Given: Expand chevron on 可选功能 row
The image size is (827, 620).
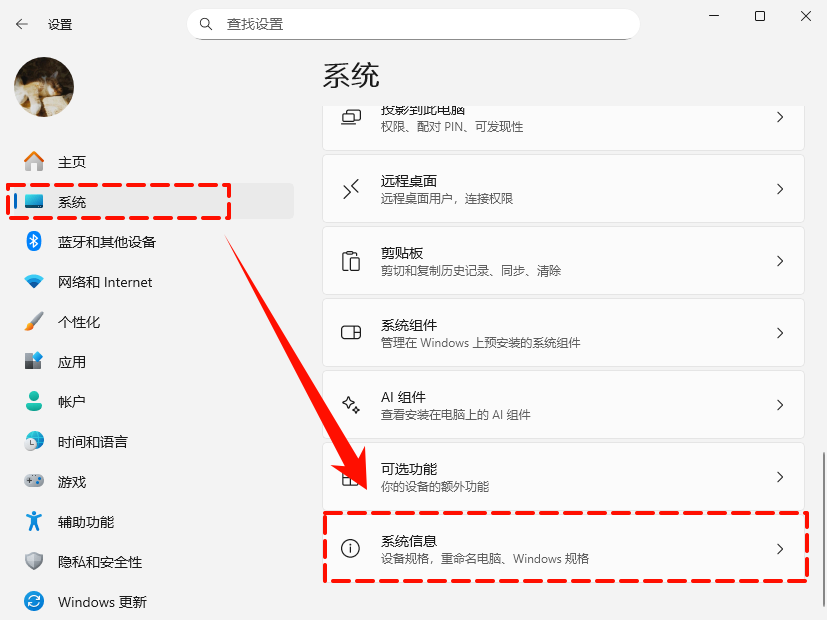Looking at the screenshot, I should [x=780, y=477].
